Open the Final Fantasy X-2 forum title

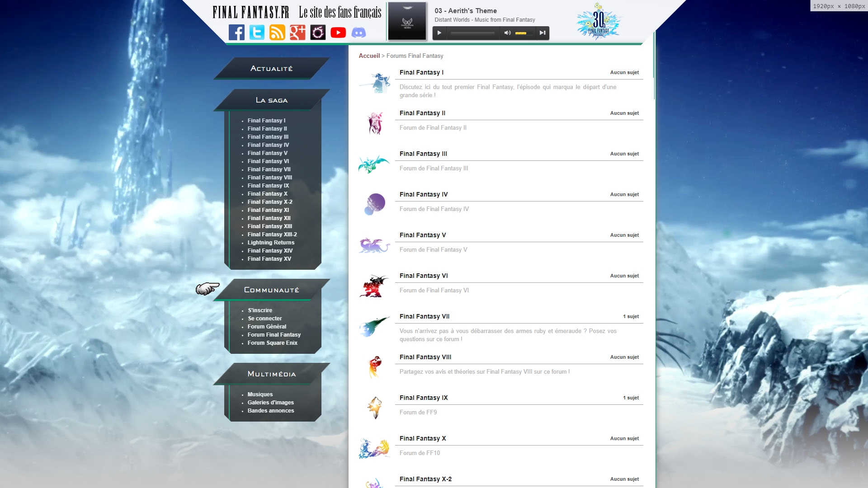coord(425,479)
